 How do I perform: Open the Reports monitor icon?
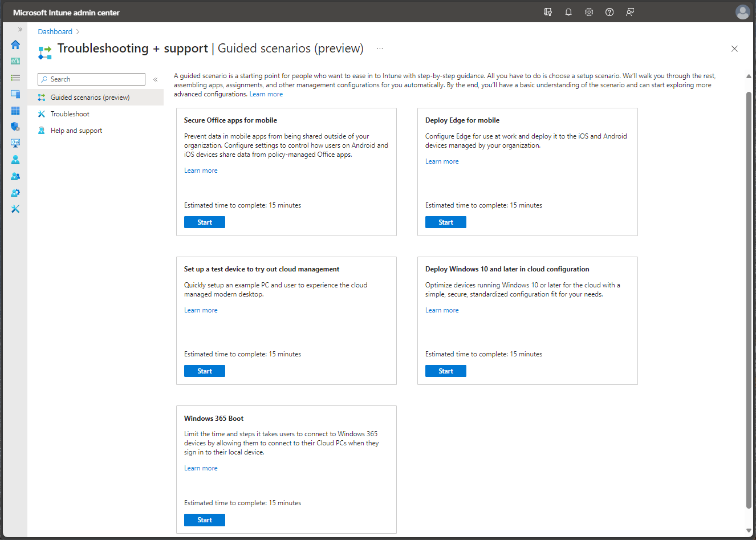click(x=15, y=143)
